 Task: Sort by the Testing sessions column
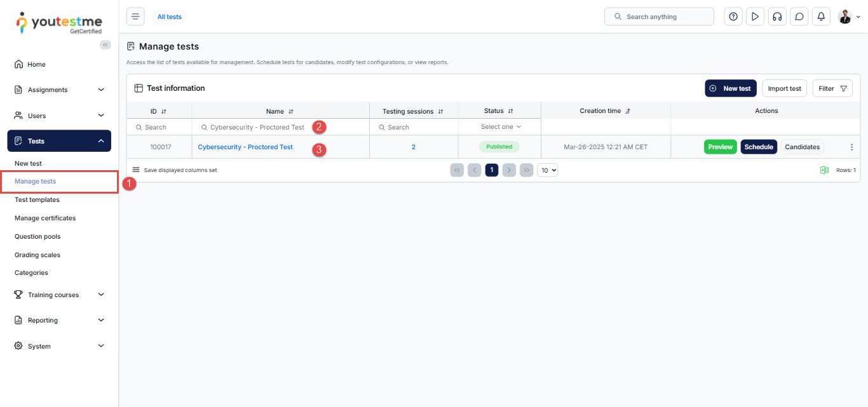[440, 111]
